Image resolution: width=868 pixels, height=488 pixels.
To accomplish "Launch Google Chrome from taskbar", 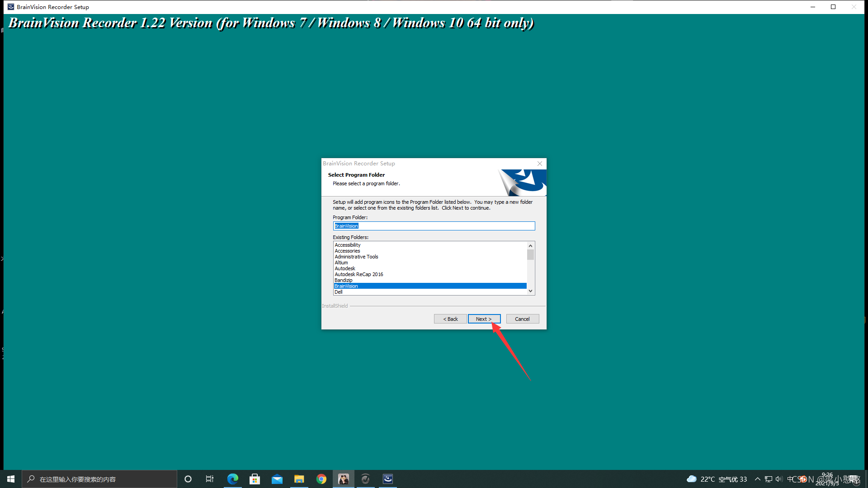I will [x=321, y=479].
